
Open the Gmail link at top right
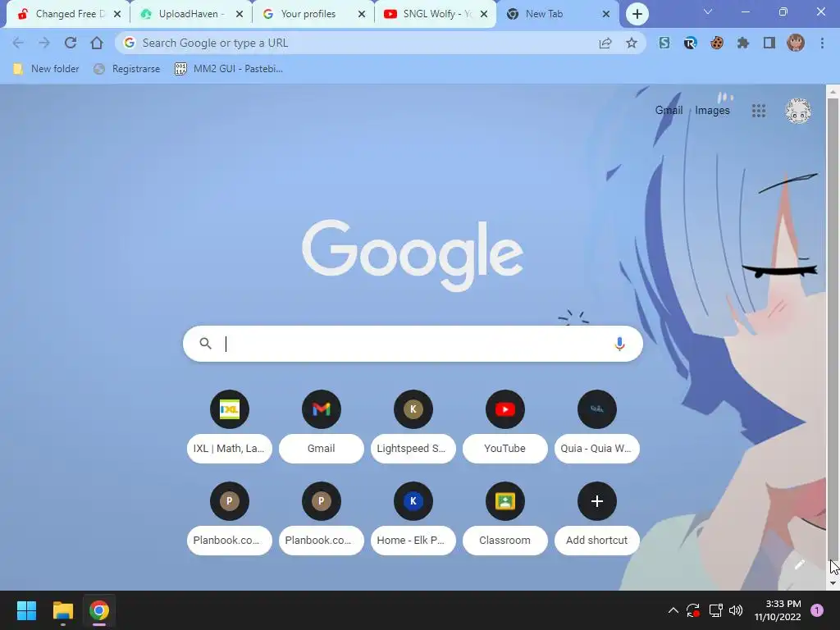point(669,111)
